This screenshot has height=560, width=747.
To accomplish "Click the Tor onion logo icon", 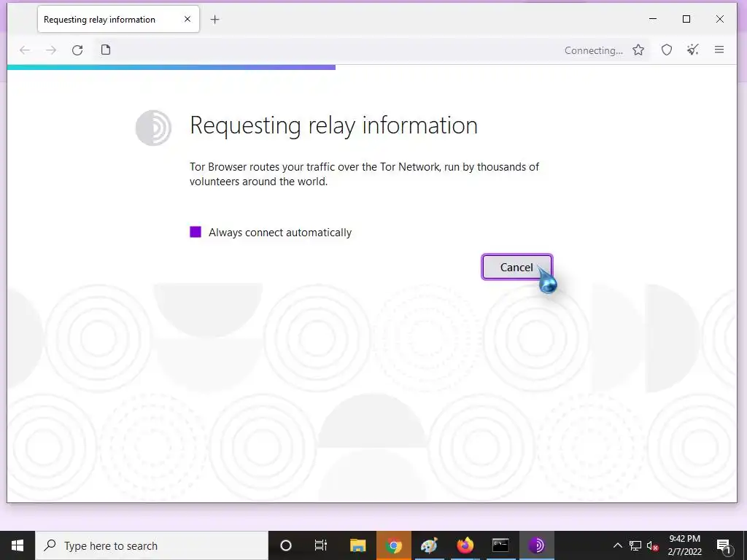I will point(153,128).
